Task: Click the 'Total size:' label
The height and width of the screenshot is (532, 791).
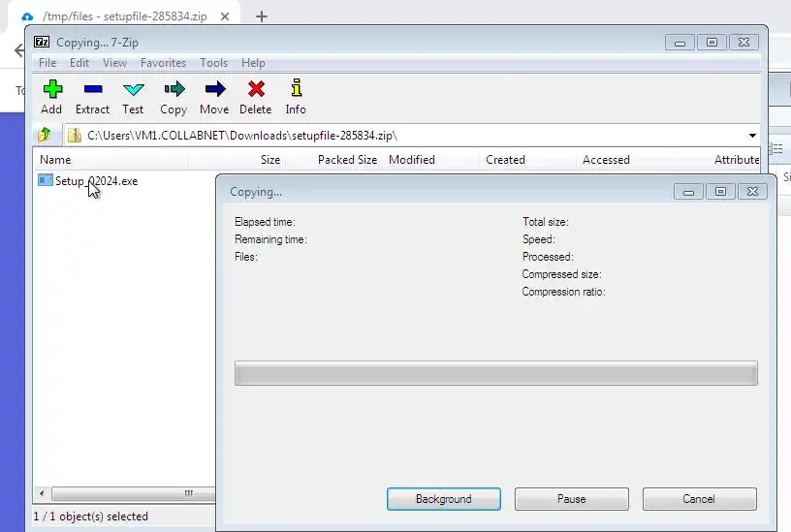Action: tap(546, 222)
